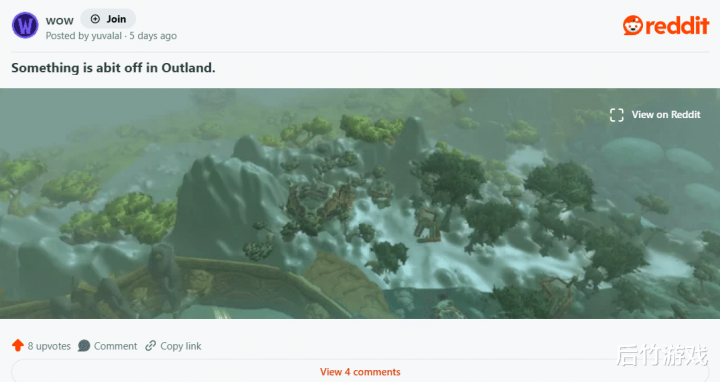Screen dimensions: 720x382
Task: Click the fullscreen brackets icon on the image
Action: pos(617,115)
